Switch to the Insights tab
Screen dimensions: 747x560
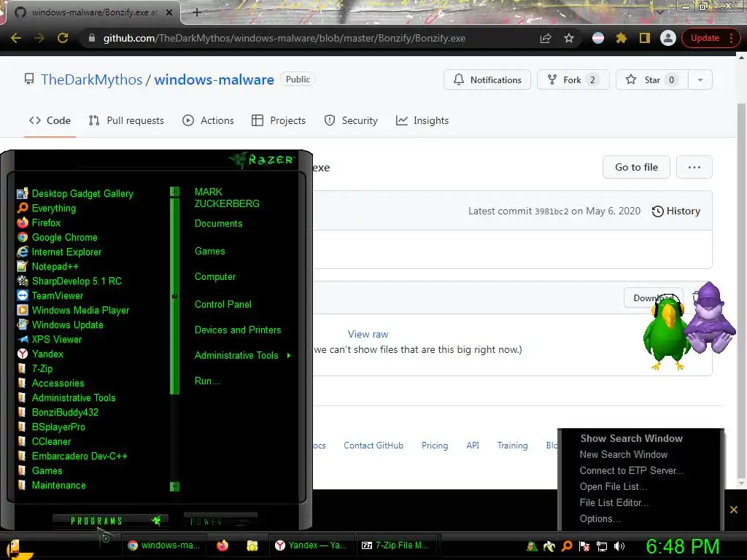click(422, 120)
